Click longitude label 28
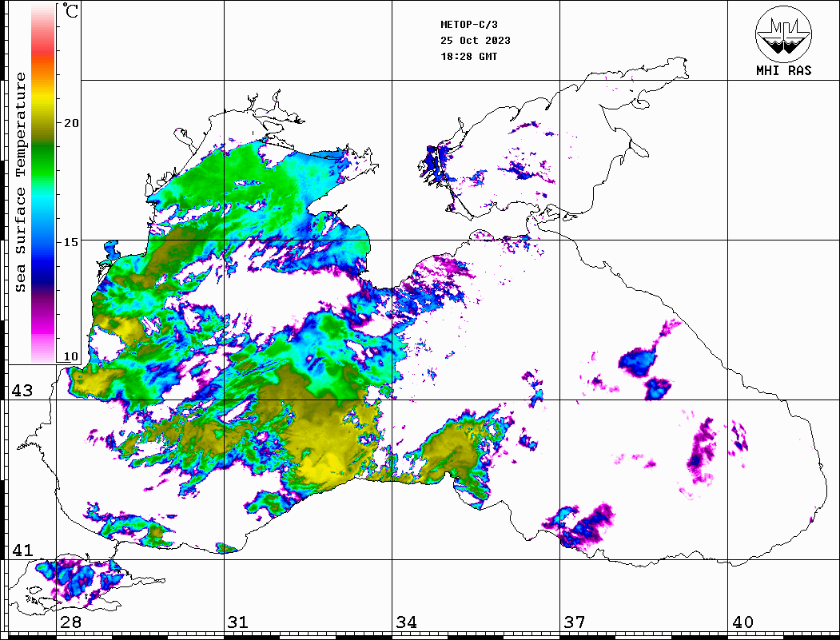 (x=70, y=622)
